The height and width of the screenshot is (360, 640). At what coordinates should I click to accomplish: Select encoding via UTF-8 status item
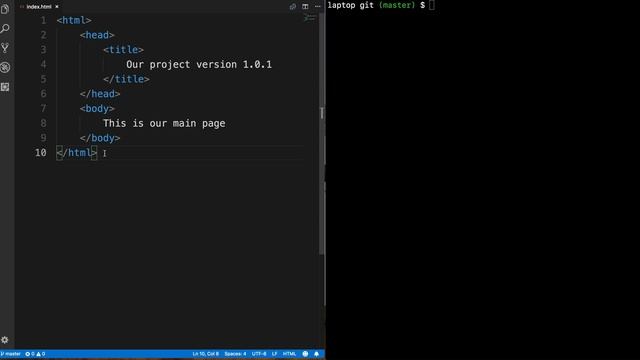259,354
